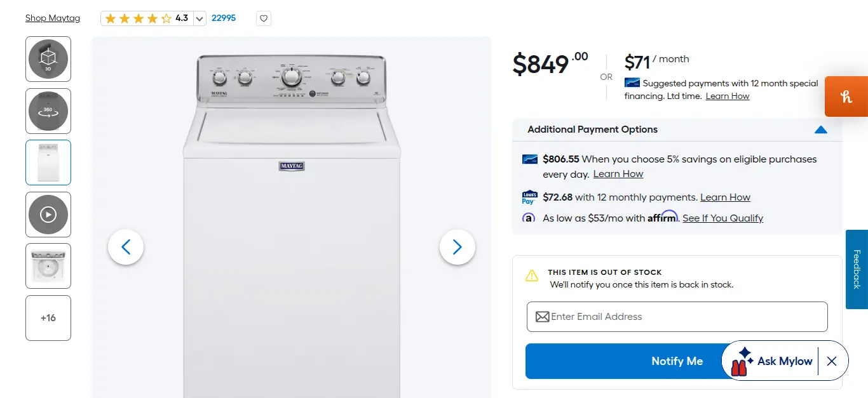Open the Honey extension badge
The image size is (868, 398).
[846, 96]
